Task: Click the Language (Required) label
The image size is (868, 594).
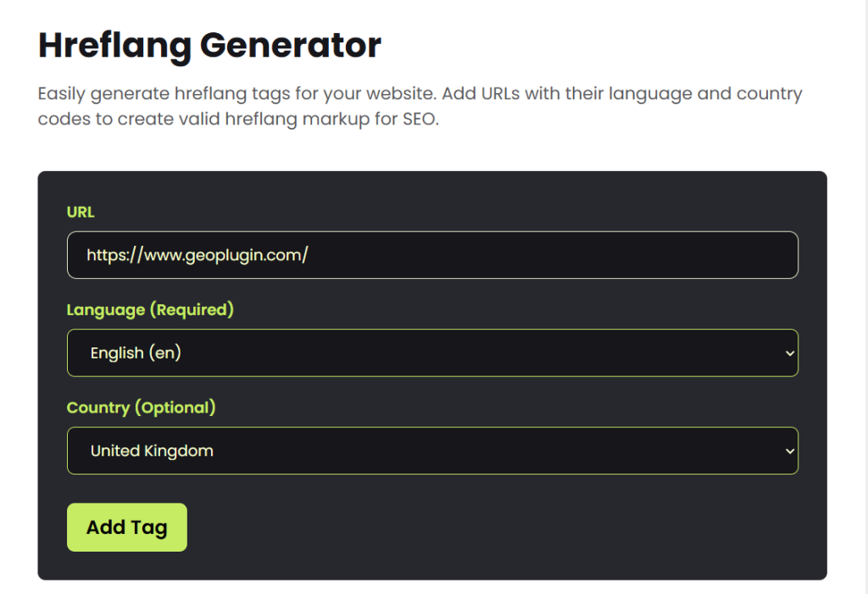Action: click(150, 310)
